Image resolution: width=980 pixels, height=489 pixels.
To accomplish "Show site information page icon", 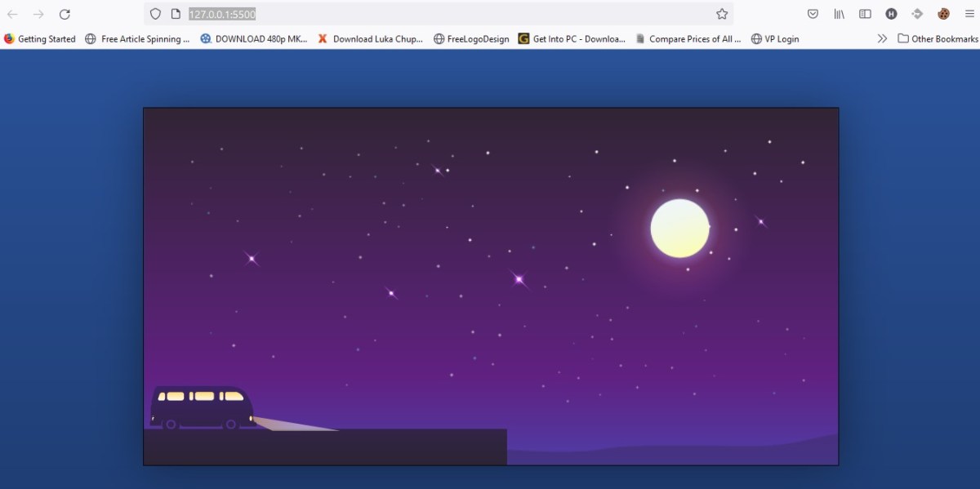I will coord(176,14).
